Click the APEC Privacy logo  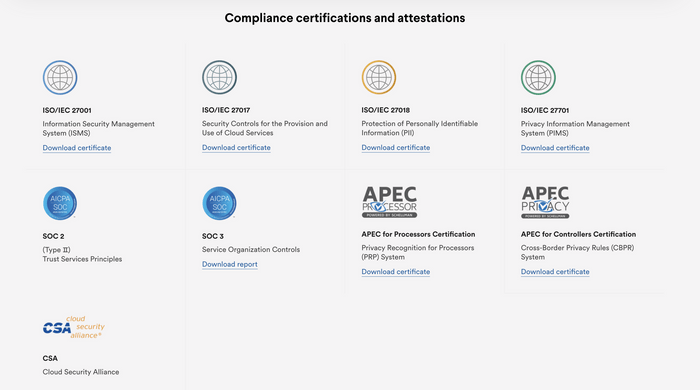[x=545, y=202]
